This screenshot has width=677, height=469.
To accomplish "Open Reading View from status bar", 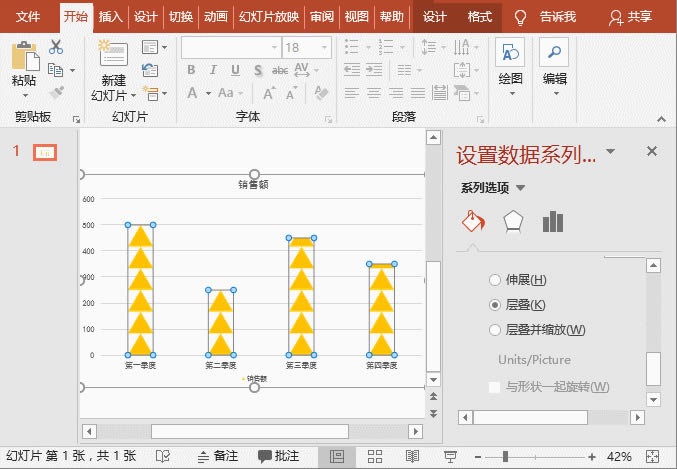I will tap(410, 456).
